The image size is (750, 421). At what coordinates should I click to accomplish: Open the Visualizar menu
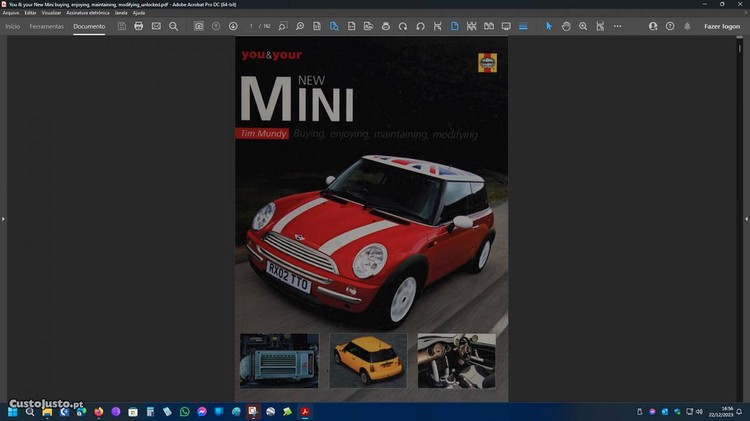pyautogui.click(x=52, y=12)
